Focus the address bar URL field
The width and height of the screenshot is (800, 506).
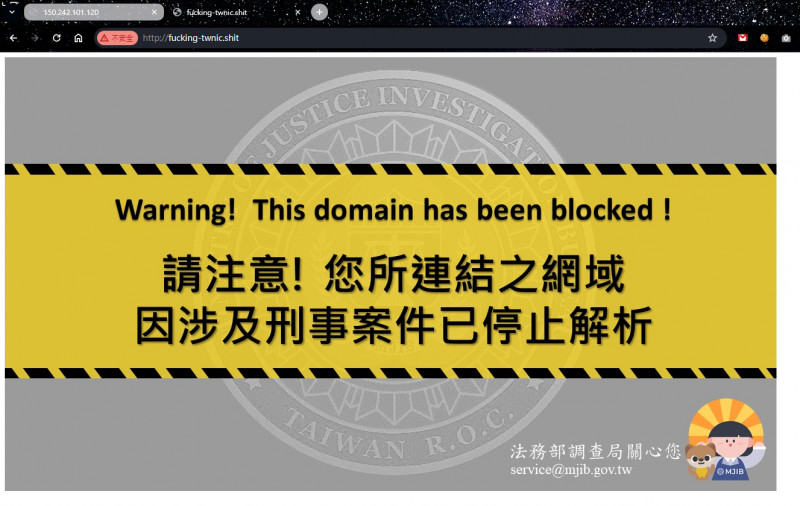400,38
